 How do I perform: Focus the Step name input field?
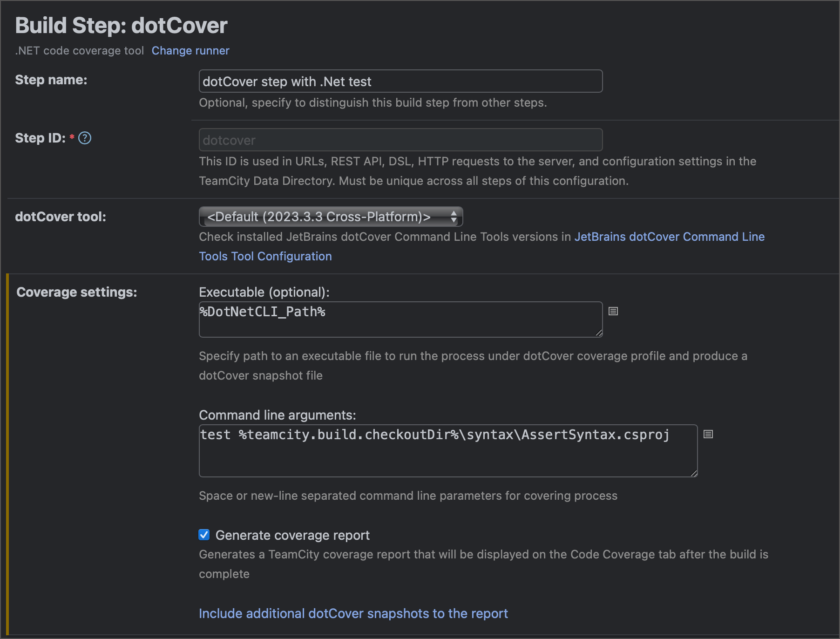coord(400,81)
